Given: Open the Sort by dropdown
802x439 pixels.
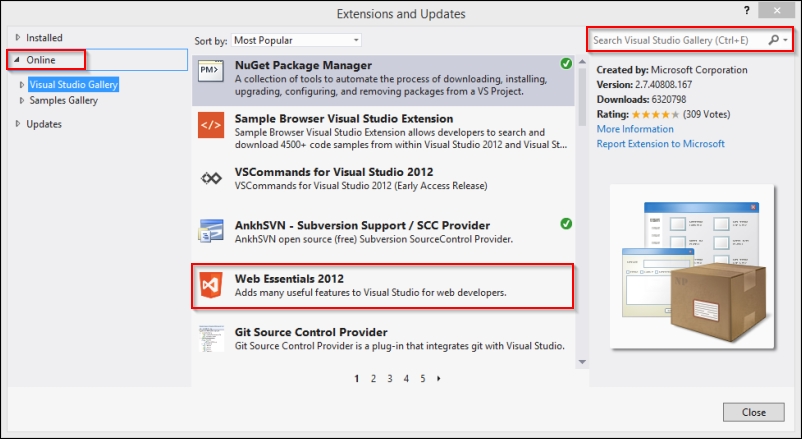Looking at the screenshot, I should pos(296,41).
